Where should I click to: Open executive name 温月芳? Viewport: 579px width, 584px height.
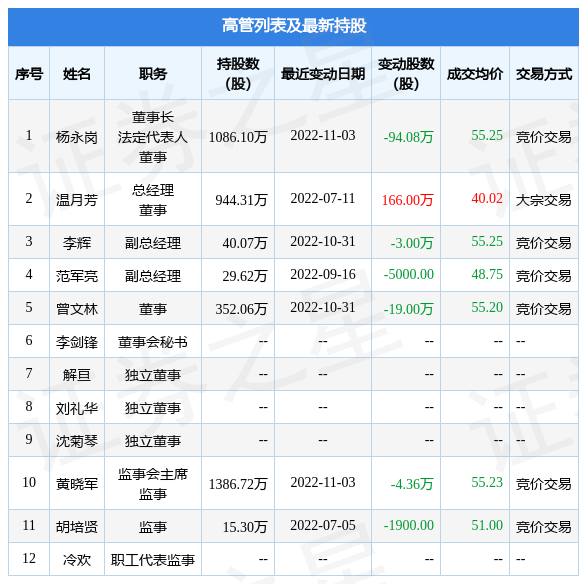[77, 200]
